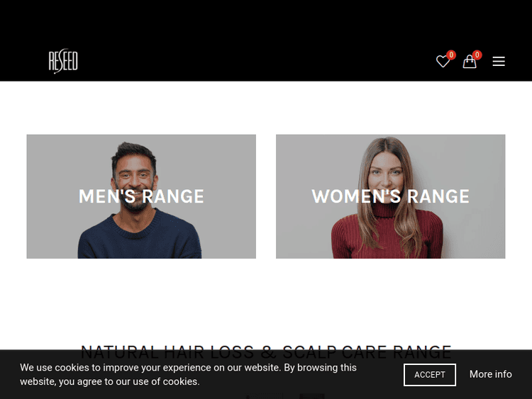Open the hamburger navigation menu
The height and width of the screenshot is (399, 532).
tap(499, 62)
